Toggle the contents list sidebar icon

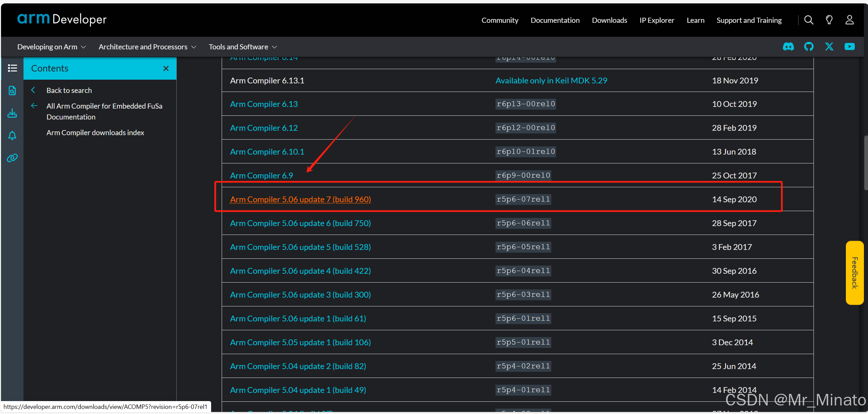12,68
